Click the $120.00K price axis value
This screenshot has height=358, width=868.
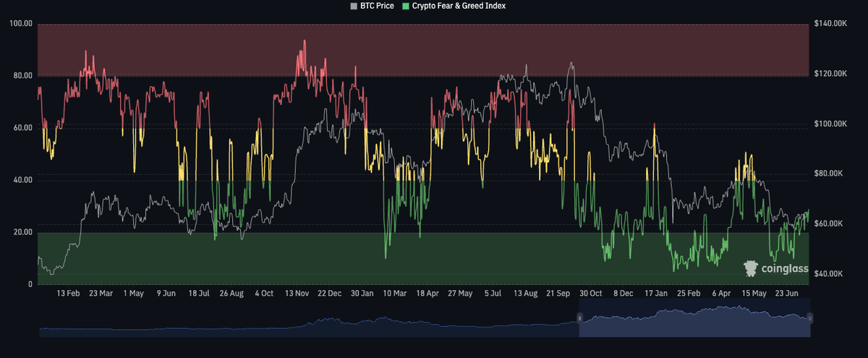830,74
